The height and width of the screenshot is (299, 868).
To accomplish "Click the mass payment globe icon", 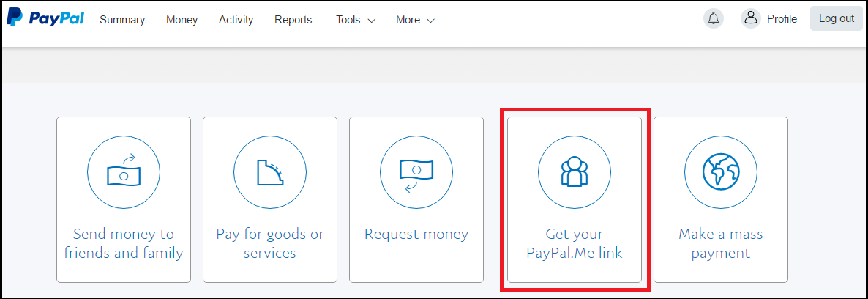I will point(721,171).
